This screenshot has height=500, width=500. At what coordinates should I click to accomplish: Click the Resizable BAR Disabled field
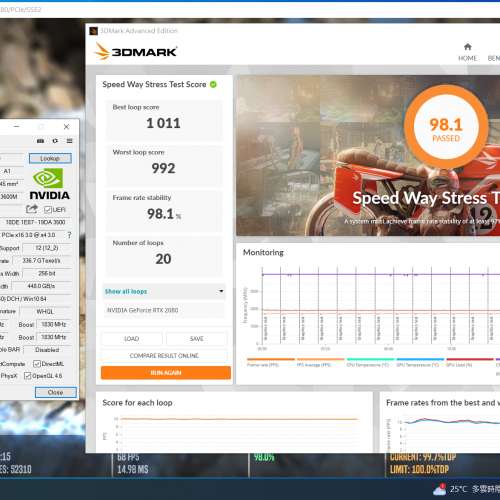tap(47, 350)
